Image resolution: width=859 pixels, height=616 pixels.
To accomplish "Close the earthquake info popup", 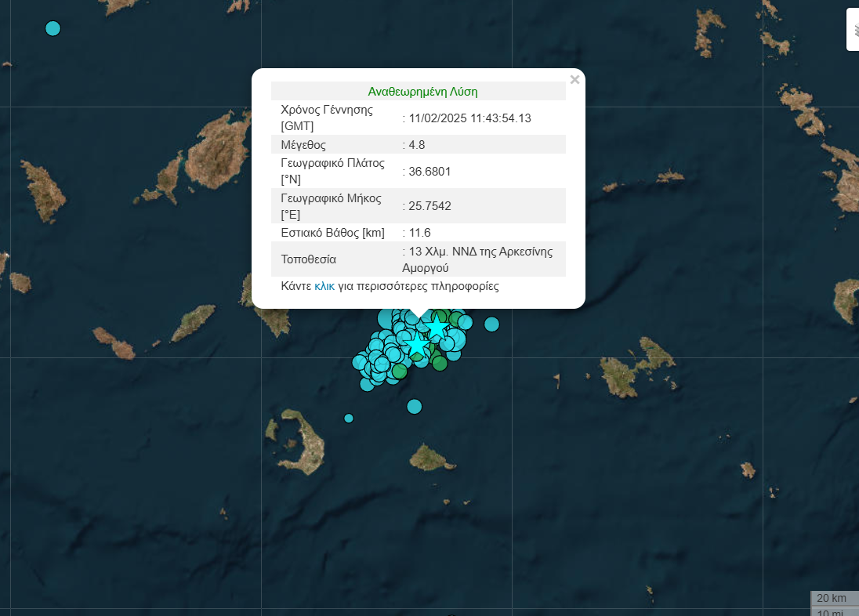I will point(574,79).
